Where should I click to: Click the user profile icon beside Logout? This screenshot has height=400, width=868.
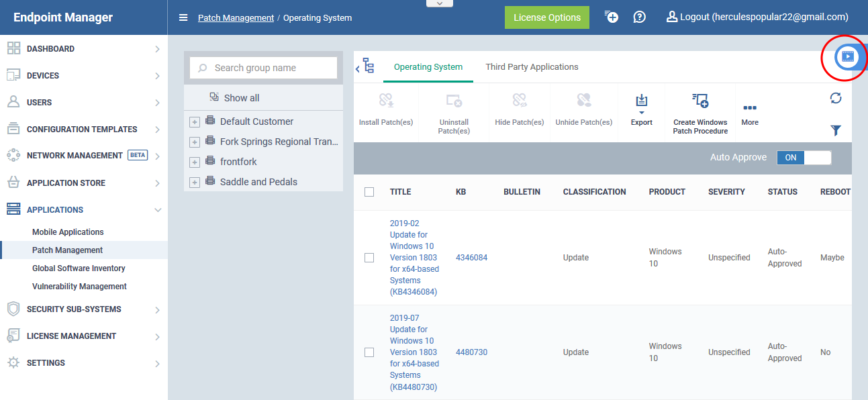pyautogui.click(x=671, y=17)
